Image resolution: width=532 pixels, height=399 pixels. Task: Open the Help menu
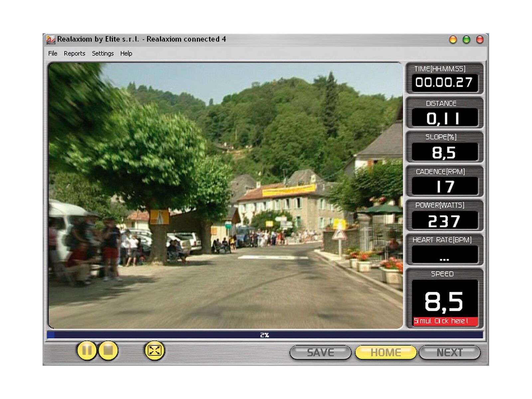(126, 53)
